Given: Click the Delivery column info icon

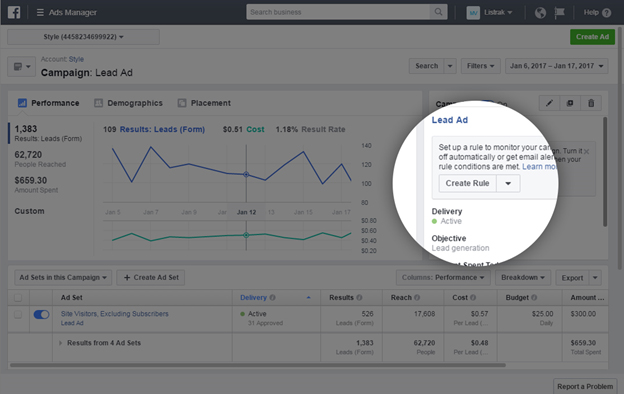Looking at the screenshot, I should pyautogui.click(x=273, y=297).
